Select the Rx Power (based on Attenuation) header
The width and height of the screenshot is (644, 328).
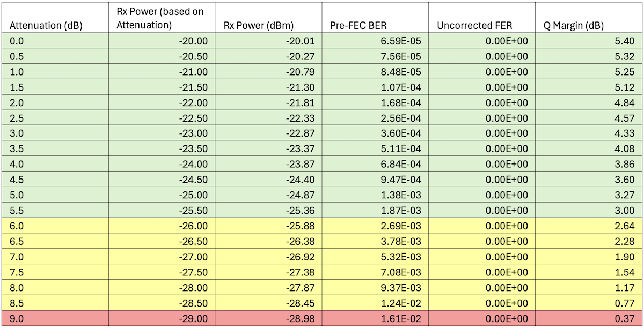pyautogui.click(x=162, y=18)
